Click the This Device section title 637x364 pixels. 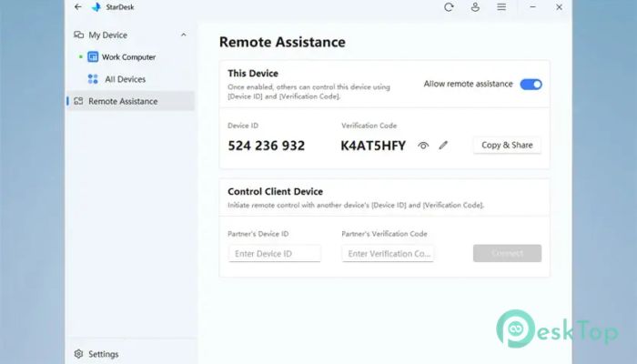point(253,74)
